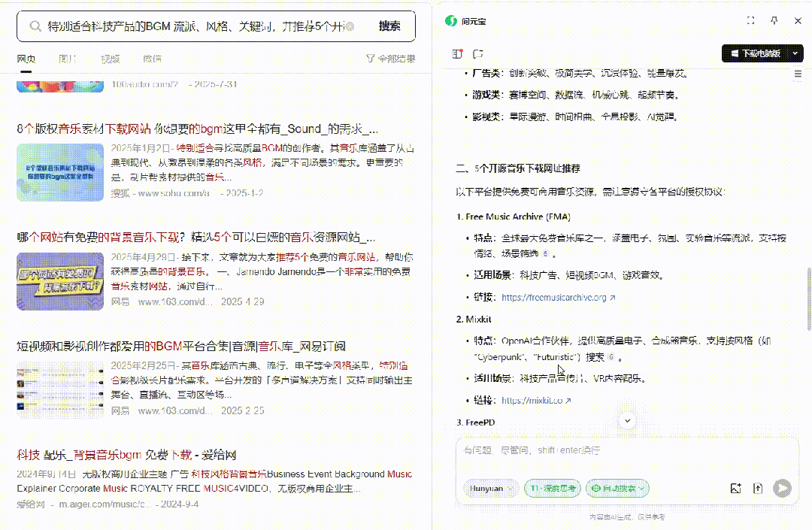Pin the 问元宝 panel

[774, 20]
